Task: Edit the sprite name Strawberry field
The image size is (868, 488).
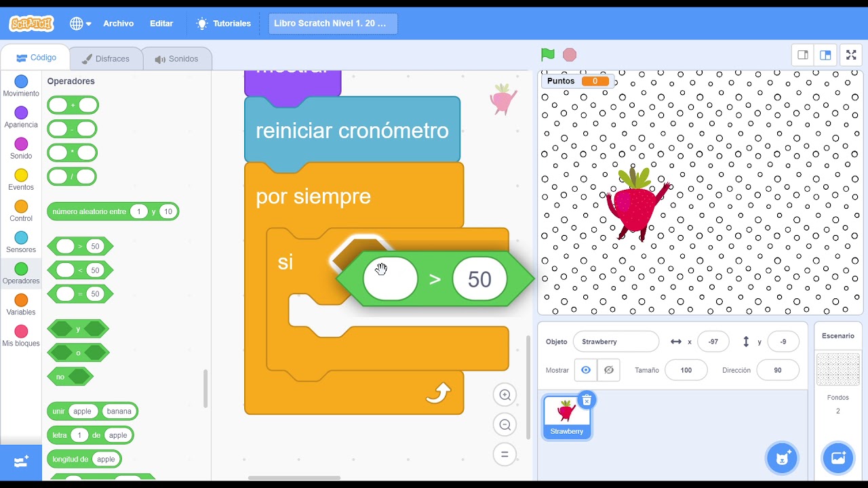Action: [616, 342]
